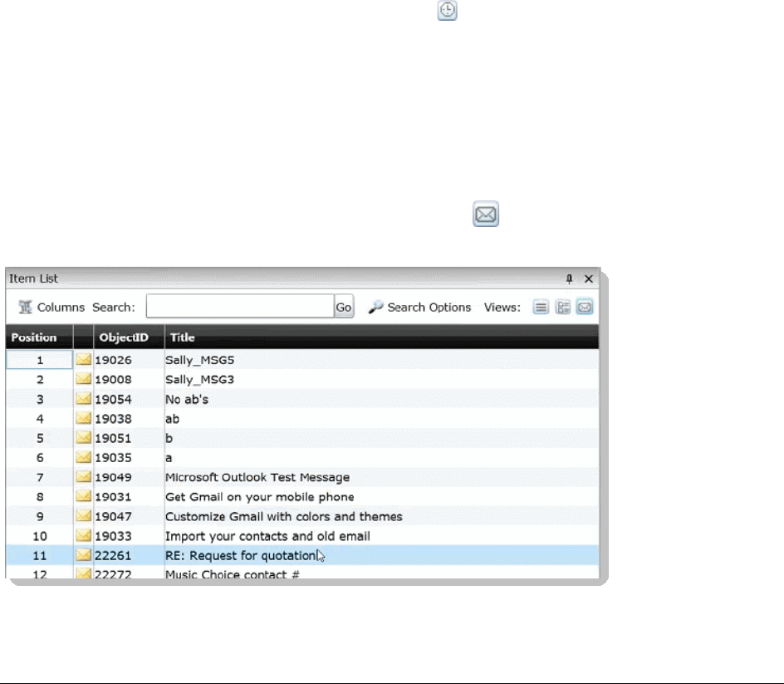The image size is (784, 684).
Task: Click position cell 10
Action: (40, 536)
